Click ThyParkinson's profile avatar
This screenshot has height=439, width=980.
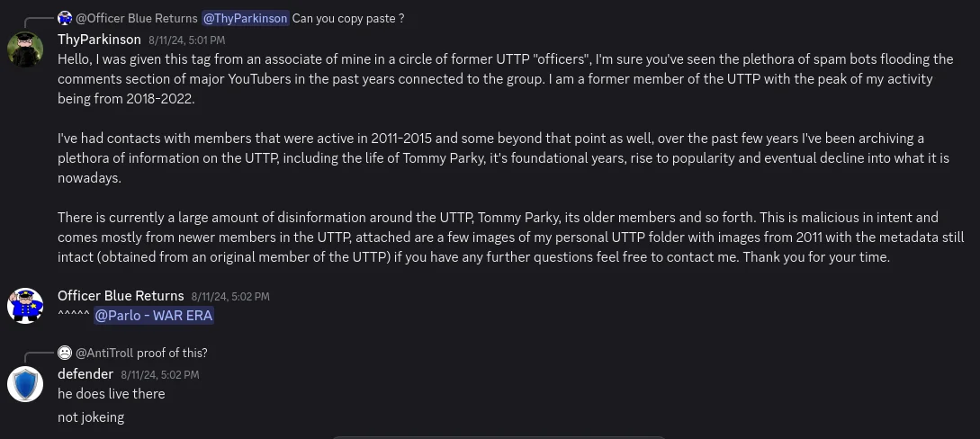tap(25, 49)
